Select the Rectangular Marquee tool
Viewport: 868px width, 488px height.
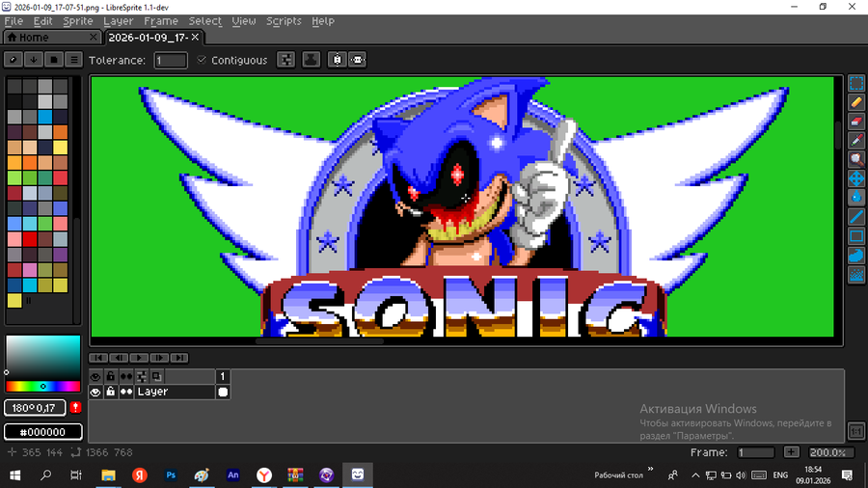tap(855, 83)
